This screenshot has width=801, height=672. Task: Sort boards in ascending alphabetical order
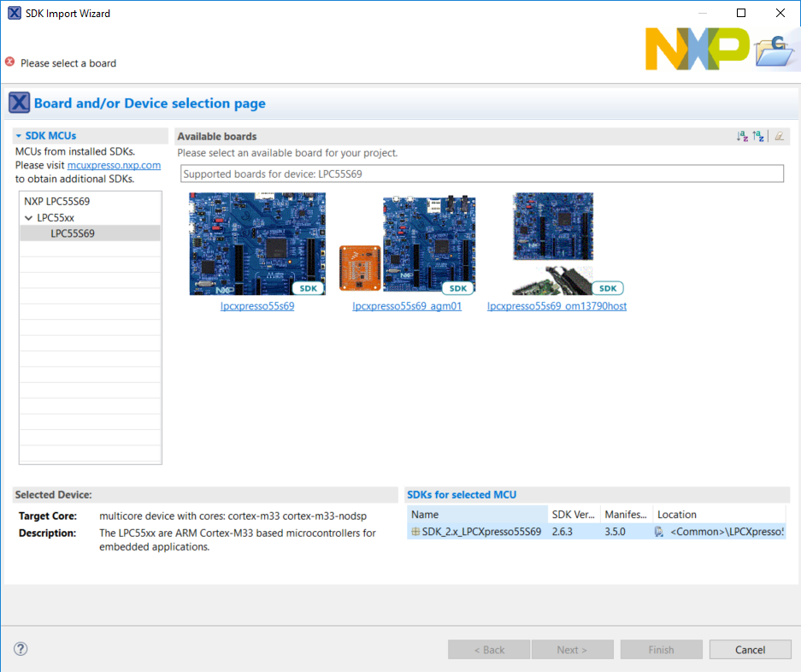742,137
